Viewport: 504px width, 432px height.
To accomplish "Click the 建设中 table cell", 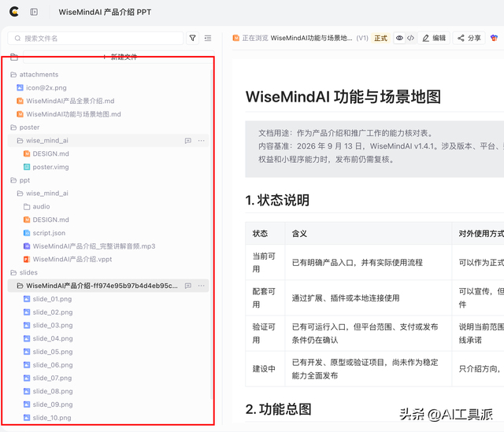I will [x=264, y=369].
